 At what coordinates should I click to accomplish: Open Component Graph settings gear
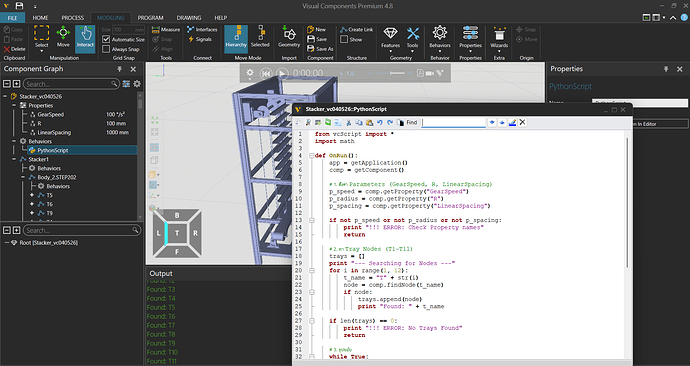(x=137, y=84)
